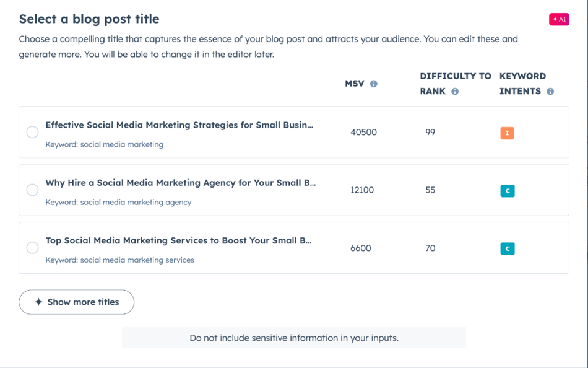Click the Keyword Intents column header
Viewport: 588px width, 368px height.
[522, 84]
